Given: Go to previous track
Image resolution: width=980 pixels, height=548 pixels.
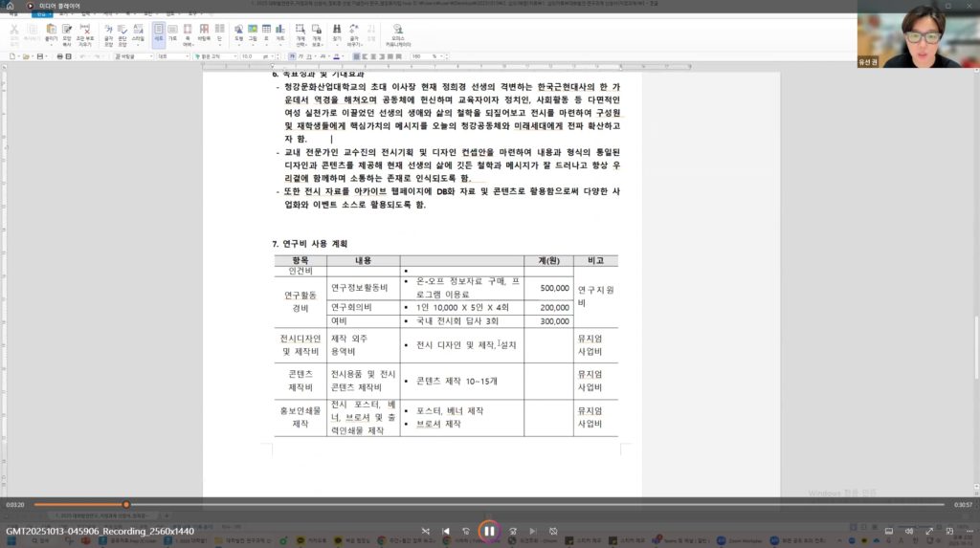Looking at the screenshot, I should point(446,531).
